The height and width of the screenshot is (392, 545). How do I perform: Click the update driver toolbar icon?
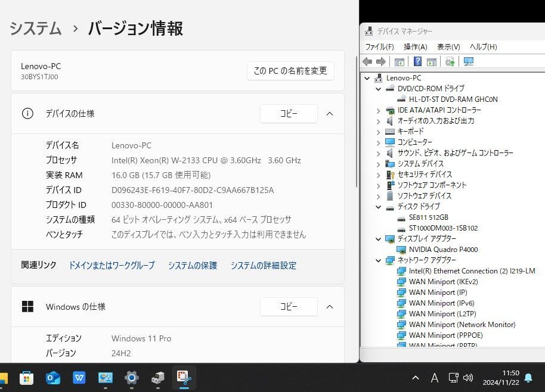(x=450, y=61)
